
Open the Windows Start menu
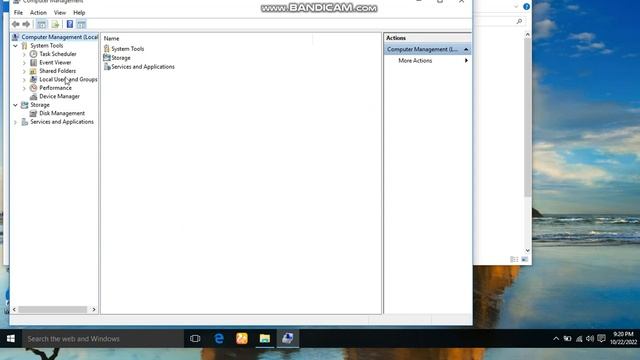coord(11,338)
